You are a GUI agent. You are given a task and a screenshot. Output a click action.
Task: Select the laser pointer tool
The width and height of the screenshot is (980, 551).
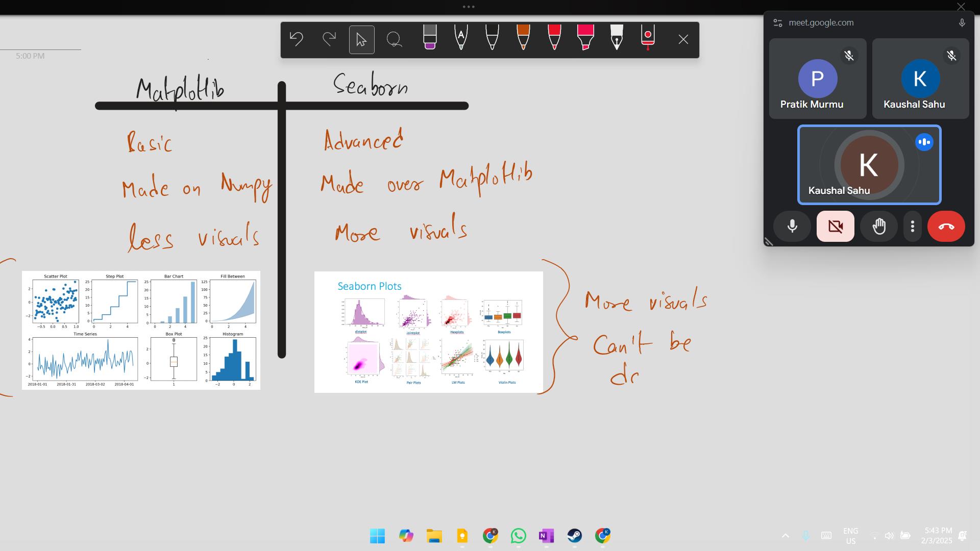648,38
